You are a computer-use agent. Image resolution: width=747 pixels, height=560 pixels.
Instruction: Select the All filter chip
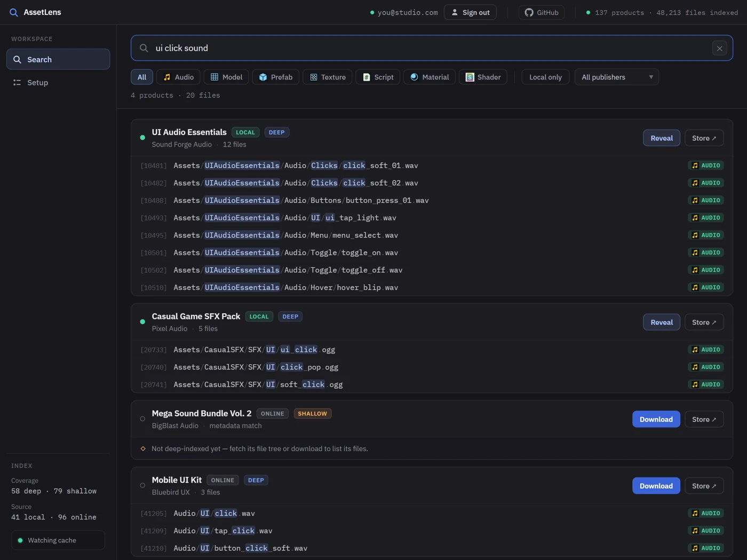tap(142, 77)
